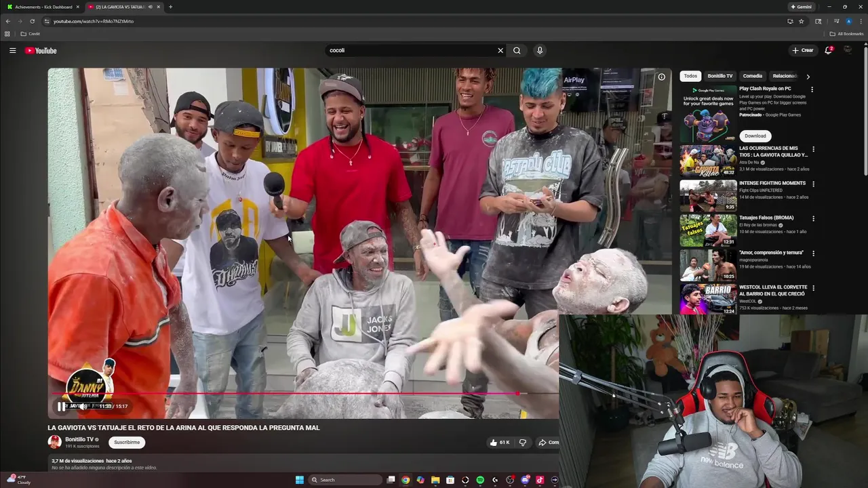
Task: Select the Todos filter chip
Action: click(x=690, y=76)
